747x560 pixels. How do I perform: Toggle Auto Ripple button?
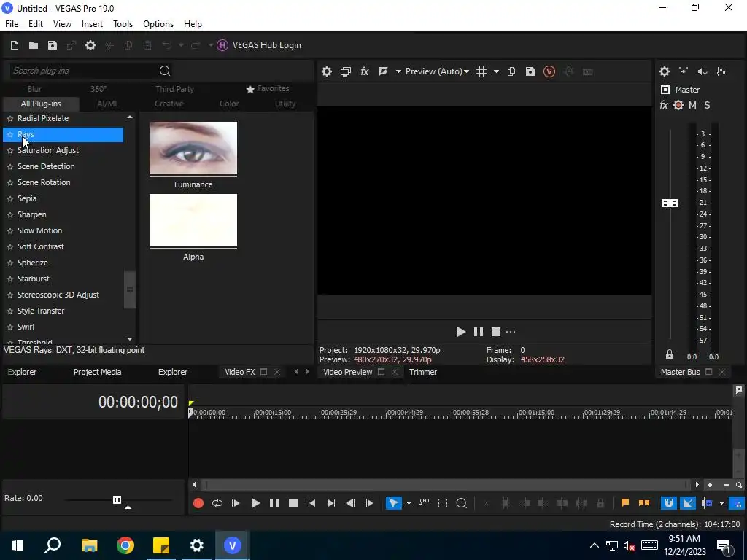click(x=707, y=503)
